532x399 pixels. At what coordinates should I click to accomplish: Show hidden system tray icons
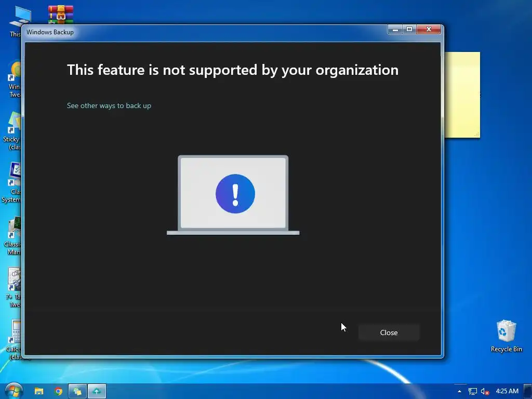[x=459, y=391]
